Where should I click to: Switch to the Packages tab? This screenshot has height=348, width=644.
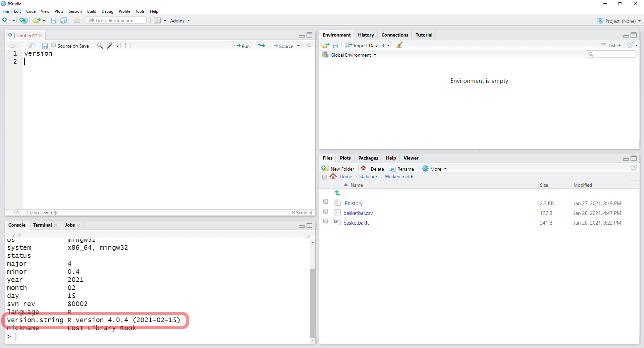pyautogui.click(x=368, y=158)
